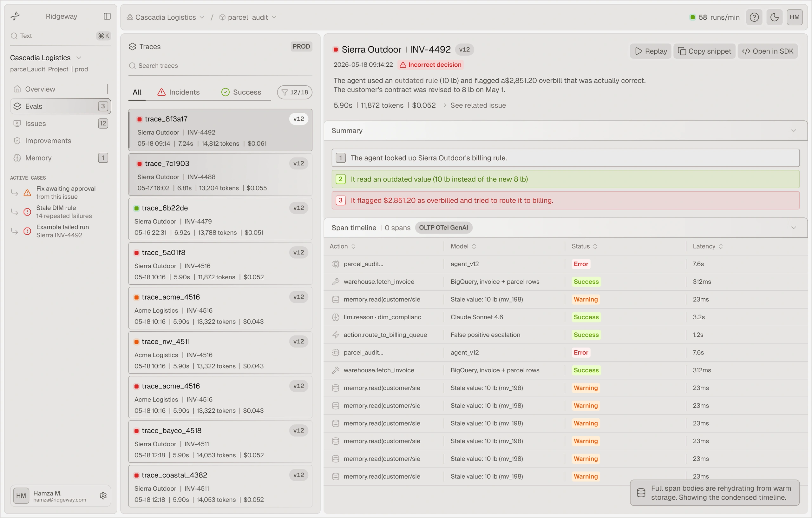Screen dimensions: 812x518
Task: Open the HM avatar in top bar
Action: 795,17
